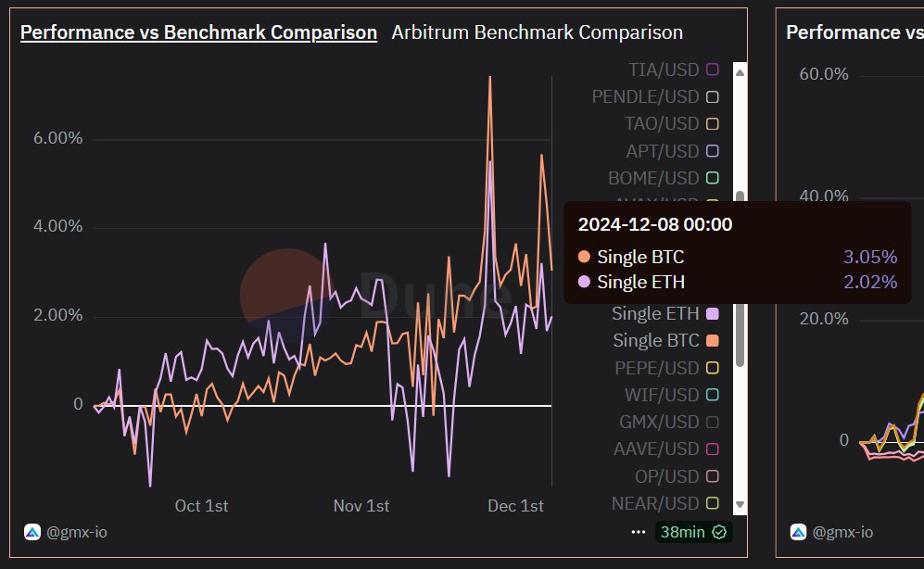
Task: Click the Nov 1st x-axis label
Action: click(361, 506)
